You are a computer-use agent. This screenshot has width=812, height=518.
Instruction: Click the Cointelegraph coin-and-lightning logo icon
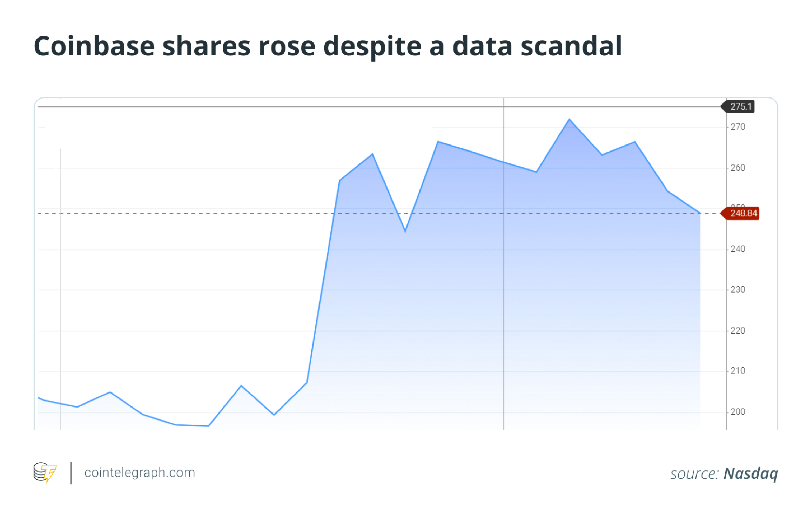pyautogui.click(x=45, y=472)
